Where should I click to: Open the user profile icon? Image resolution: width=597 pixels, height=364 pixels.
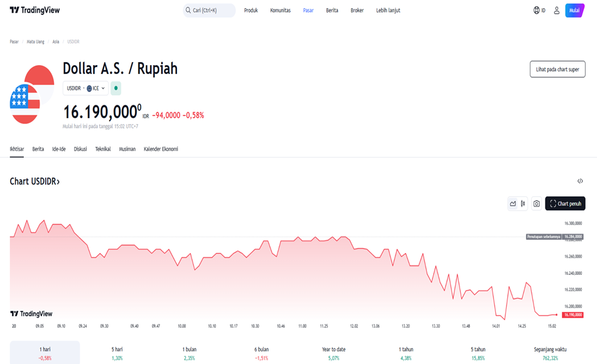pos(556,11)
